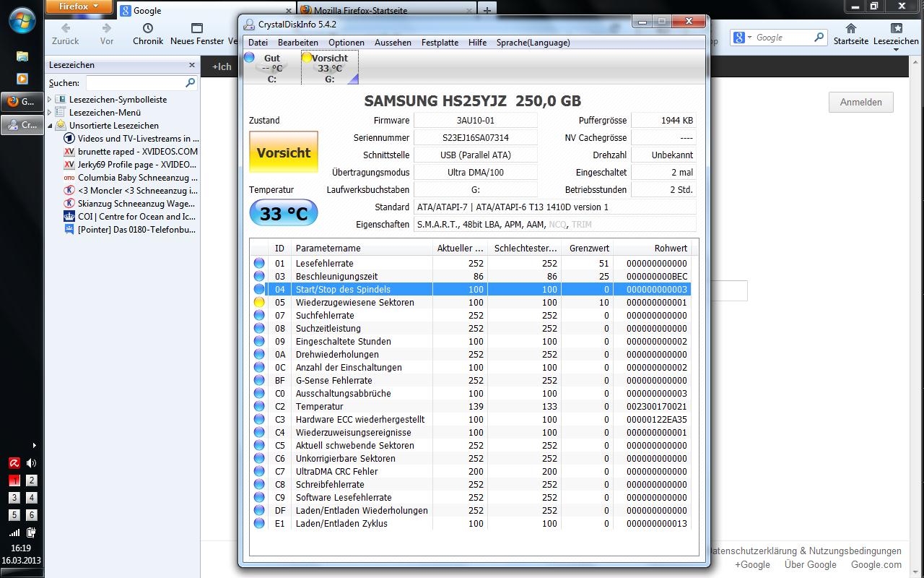Select the Start/Stop des Spindels row

(x=471, y=290)
